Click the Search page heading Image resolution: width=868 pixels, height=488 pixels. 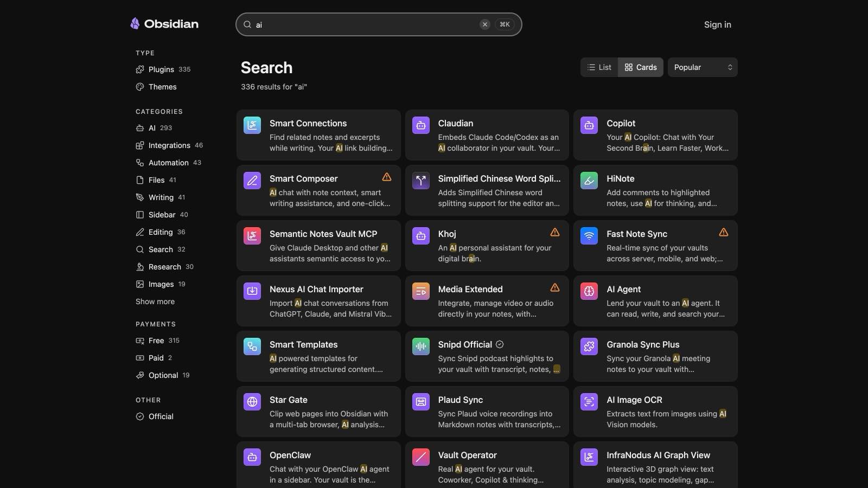[x=266, y=68]
